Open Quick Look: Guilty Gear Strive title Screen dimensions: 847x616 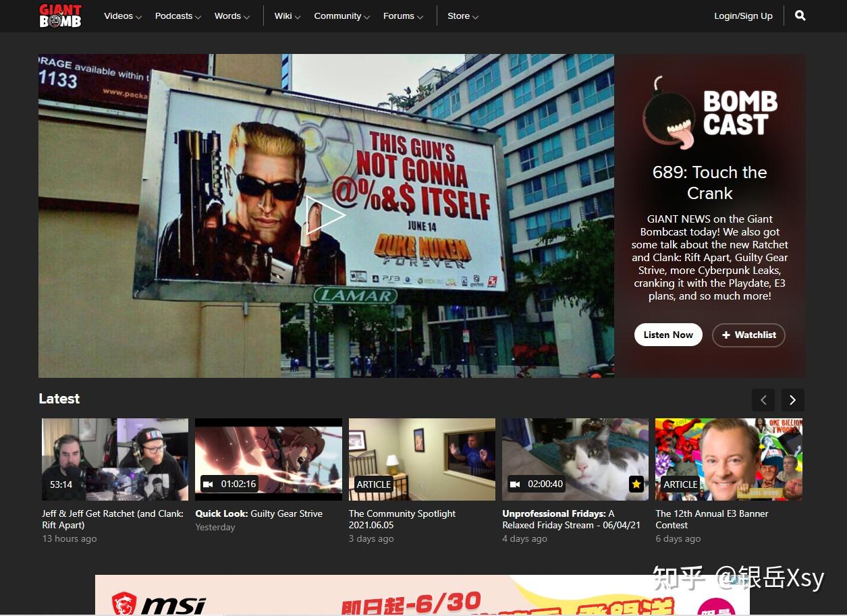(258, 513)
